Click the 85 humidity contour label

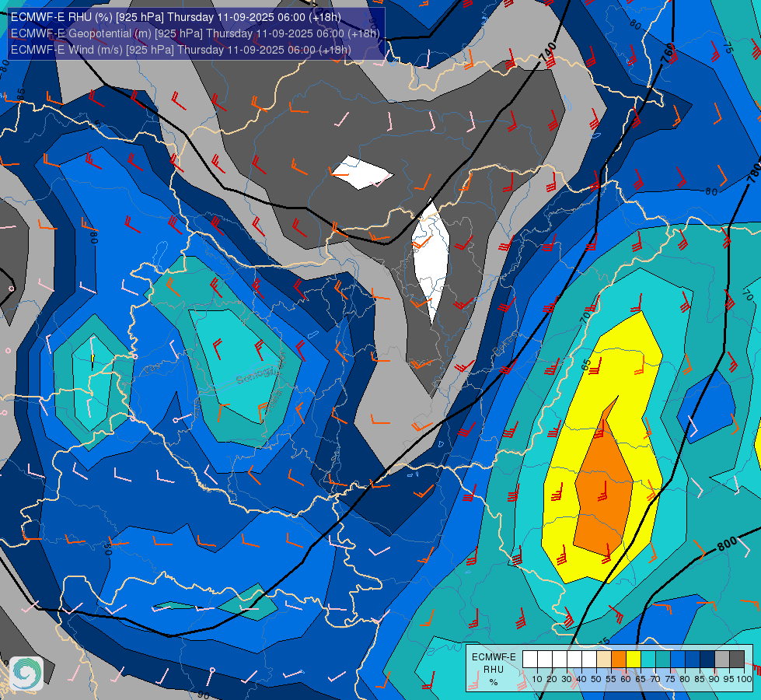pos(21,95)
